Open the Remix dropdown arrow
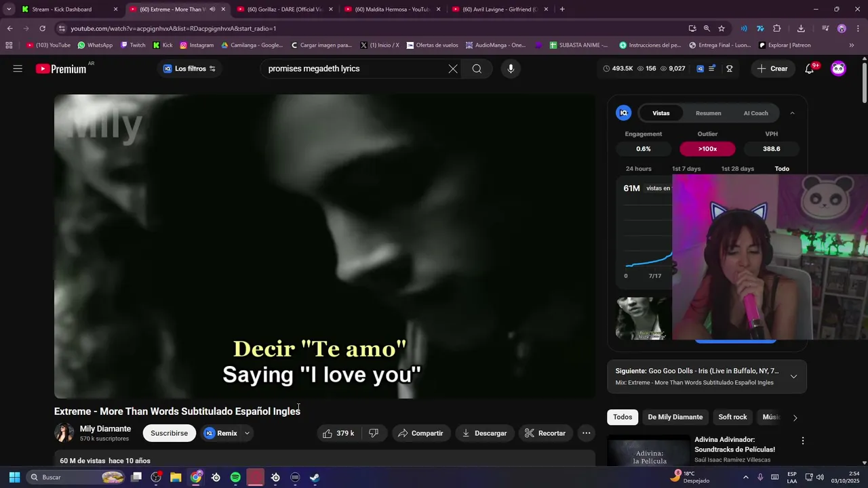 (247, 433)
